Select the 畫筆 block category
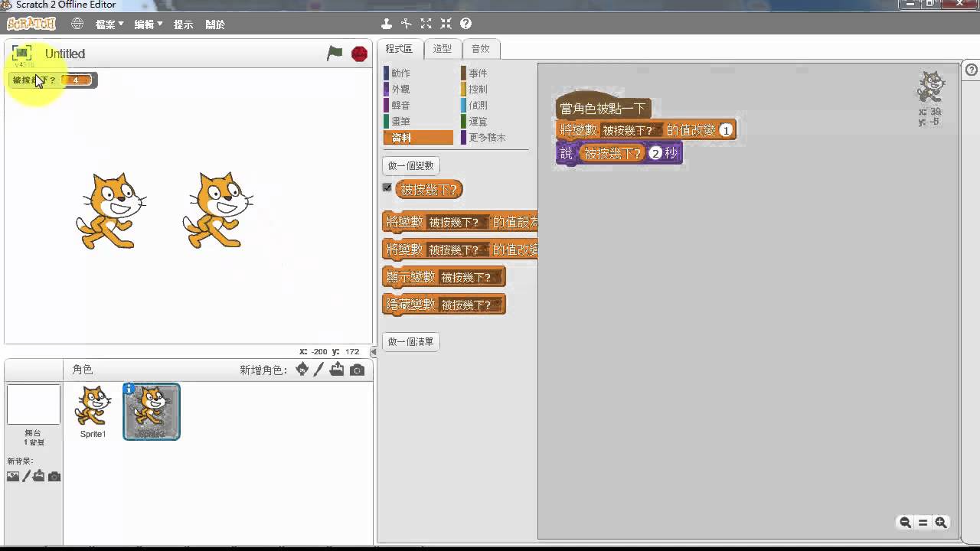 coord(418,122)
